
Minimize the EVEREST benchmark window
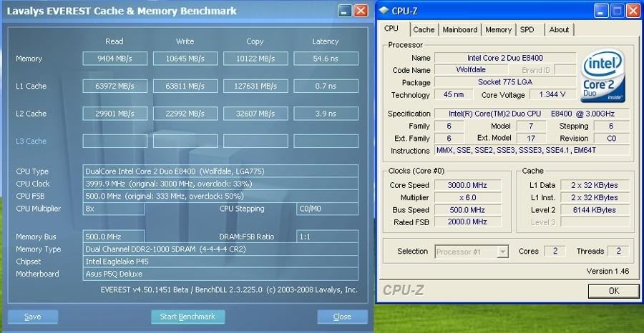(345, 11)
